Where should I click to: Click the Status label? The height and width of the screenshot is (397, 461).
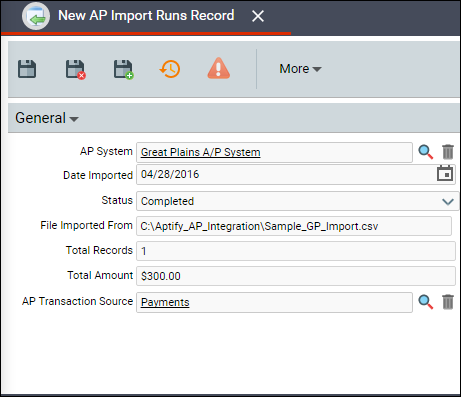(x=117, y=200)
